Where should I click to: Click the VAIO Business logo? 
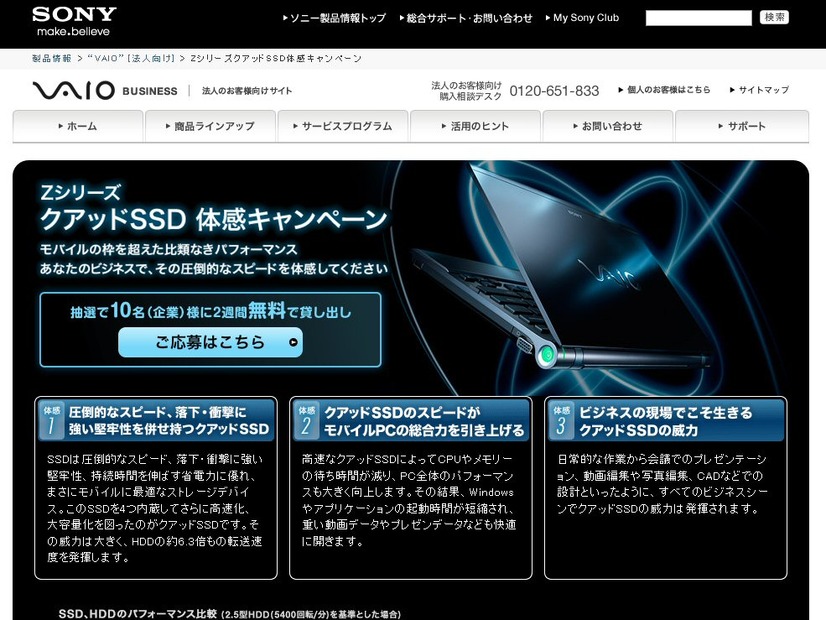tap(104, 91)
